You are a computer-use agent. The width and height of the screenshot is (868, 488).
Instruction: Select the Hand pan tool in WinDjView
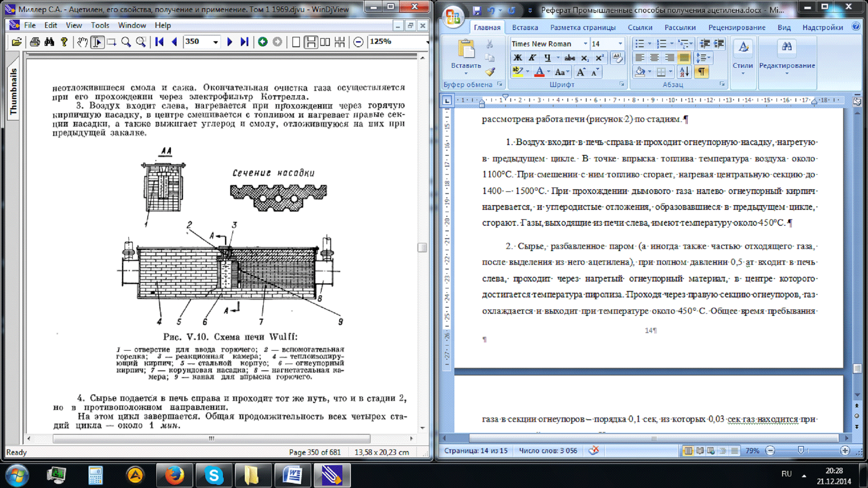[x=82, y=42]
